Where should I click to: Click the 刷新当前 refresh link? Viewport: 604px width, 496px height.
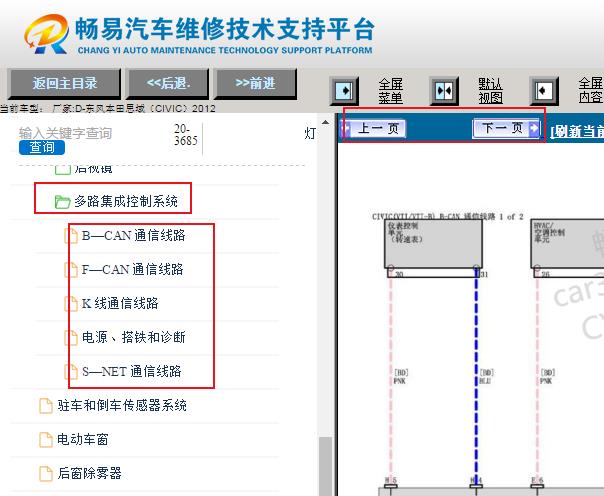tap(577, 131)
